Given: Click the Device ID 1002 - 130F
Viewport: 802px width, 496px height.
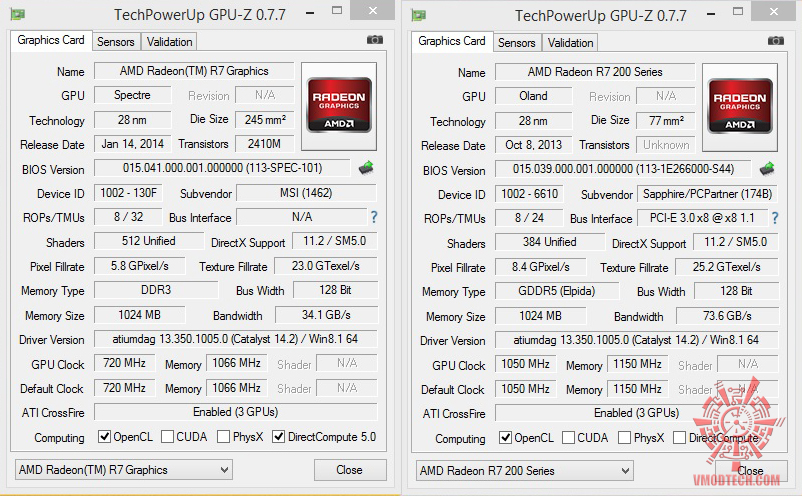Looking at the screenshot, I should point(128,193).
